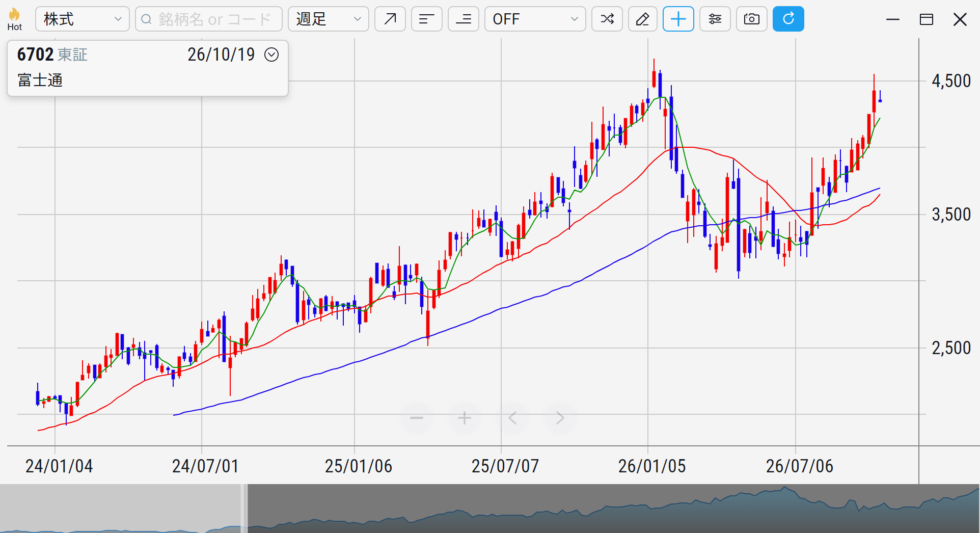
Task: Click the shuffle compare icon
Action: pyautogui.click(x=607, y=19)
